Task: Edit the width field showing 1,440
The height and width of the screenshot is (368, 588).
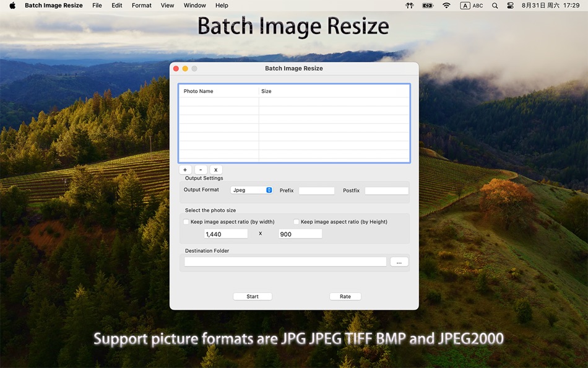Action: [x=225, y=234]
